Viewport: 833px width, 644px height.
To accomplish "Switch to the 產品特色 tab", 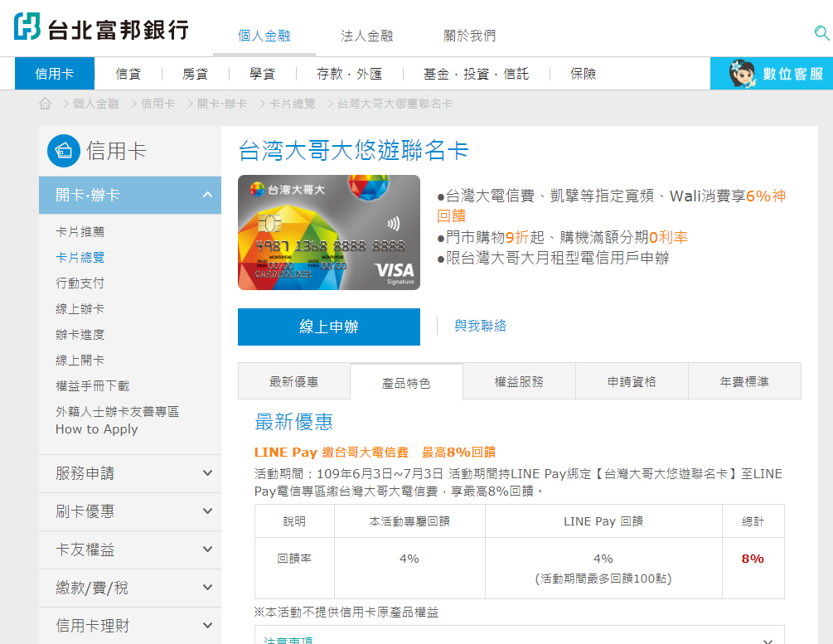I will [406, 383].
